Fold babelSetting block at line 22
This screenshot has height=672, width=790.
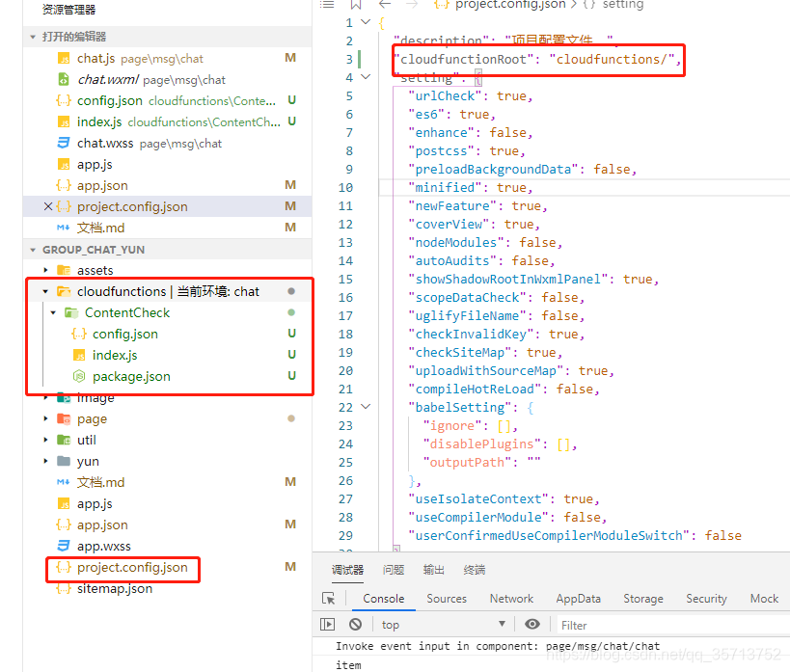[367, 407]
